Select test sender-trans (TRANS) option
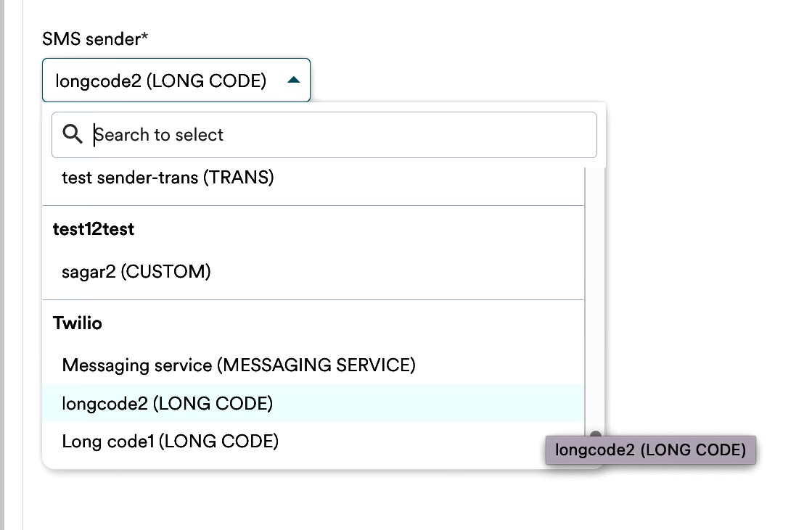 (x=168, y=177)
